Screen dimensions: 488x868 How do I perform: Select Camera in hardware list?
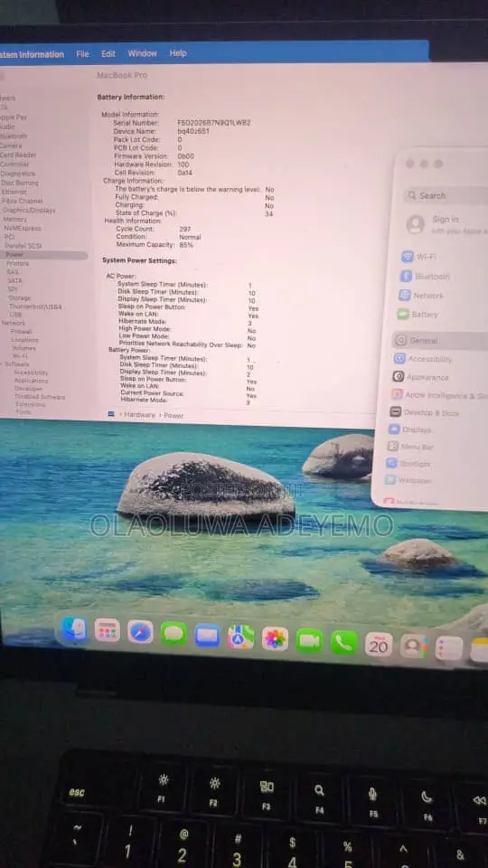[x=11, y=146]
